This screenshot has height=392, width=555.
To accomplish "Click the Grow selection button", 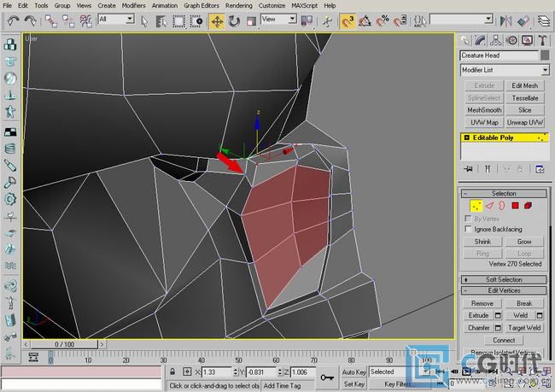I will coord(524,242).
